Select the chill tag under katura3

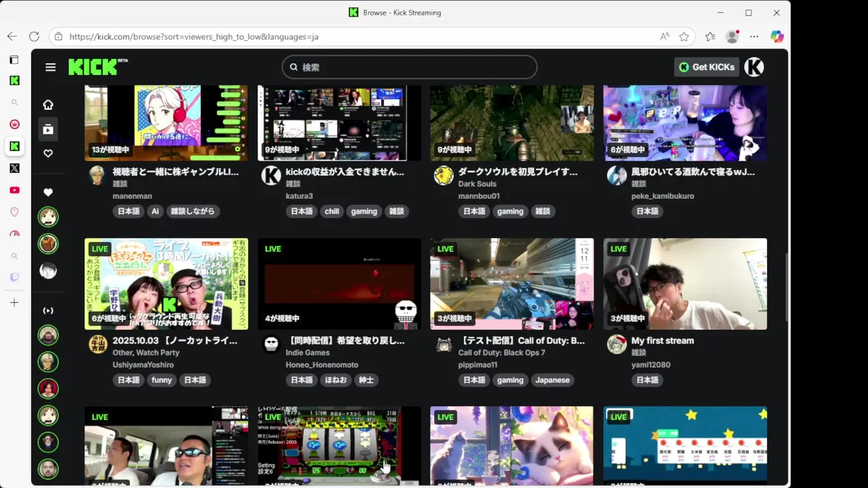coord(332,211)
